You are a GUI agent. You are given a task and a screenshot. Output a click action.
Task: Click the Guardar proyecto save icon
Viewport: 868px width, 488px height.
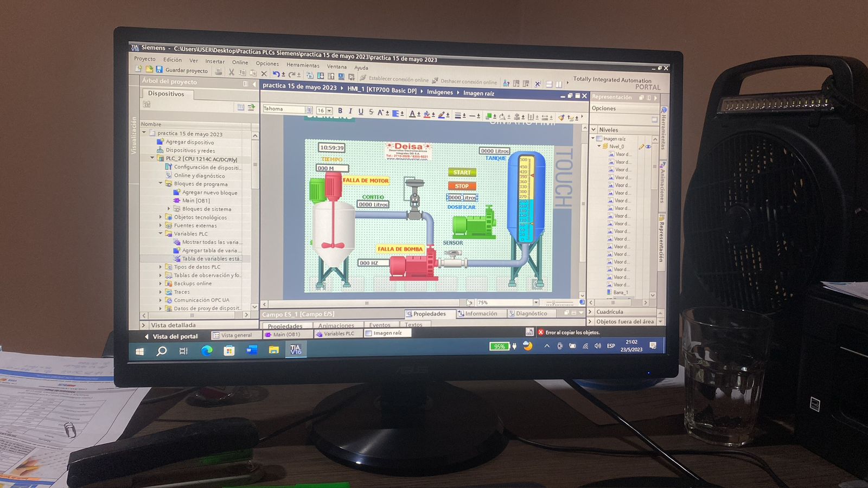point(159,70)
